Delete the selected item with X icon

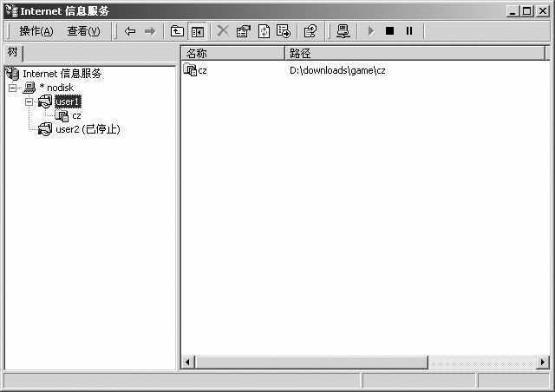coord(223,31)
